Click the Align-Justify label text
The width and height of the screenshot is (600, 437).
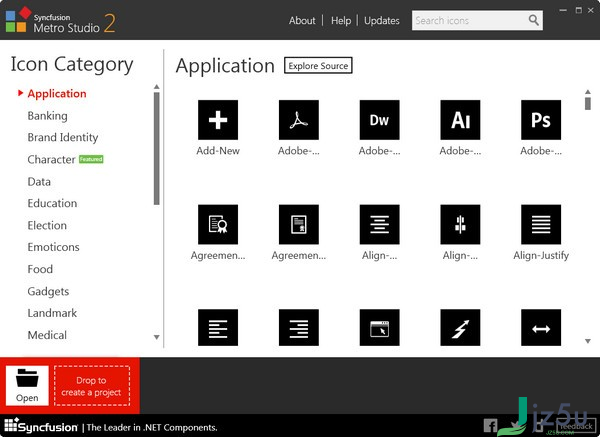pyautogui.click(x=541, y=255)
